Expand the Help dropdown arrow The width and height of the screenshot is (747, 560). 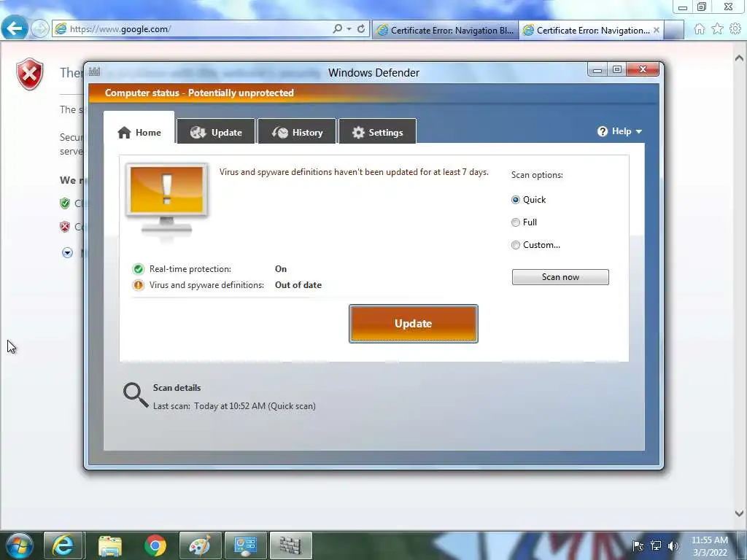coord(639,132)
